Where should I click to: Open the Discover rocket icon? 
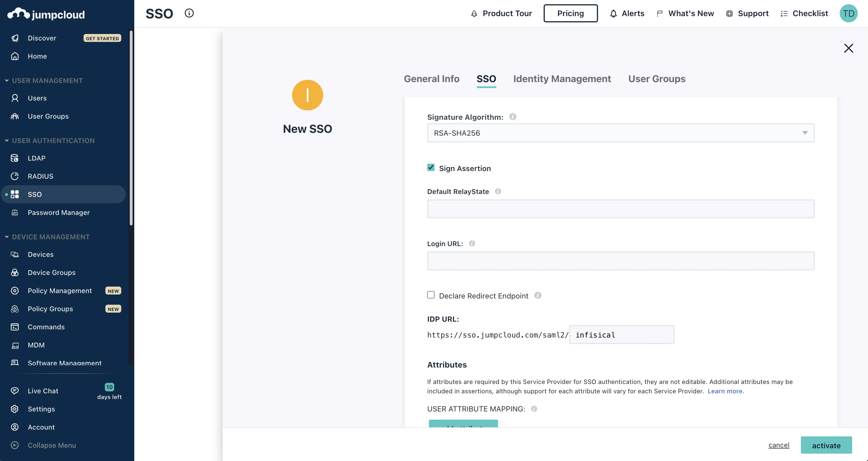point(15,38)
